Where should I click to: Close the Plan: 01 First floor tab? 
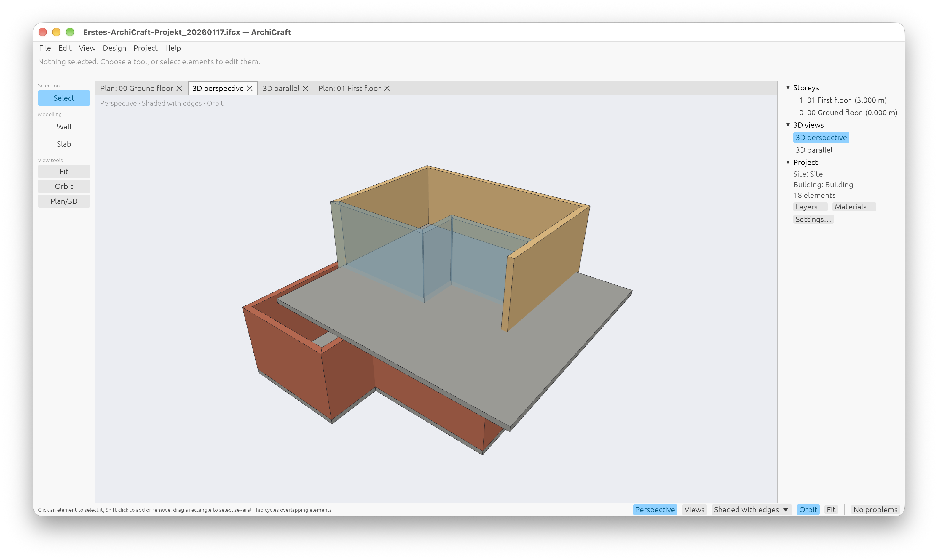coord(387,88)
